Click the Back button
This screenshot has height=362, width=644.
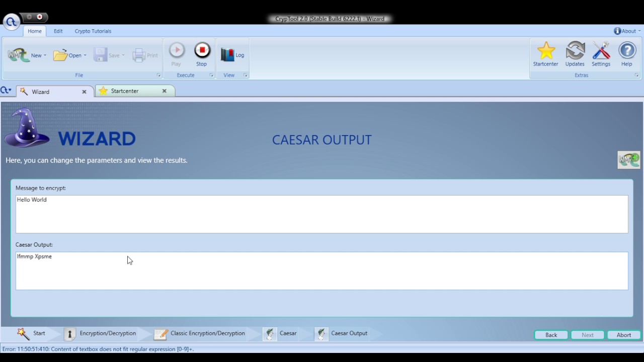(551, 335)
